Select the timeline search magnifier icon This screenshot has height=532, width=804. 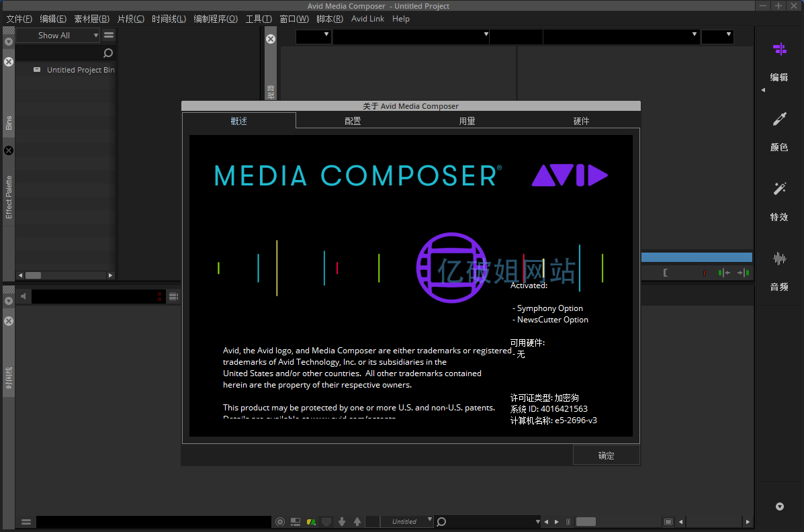[x=441, y=521]
